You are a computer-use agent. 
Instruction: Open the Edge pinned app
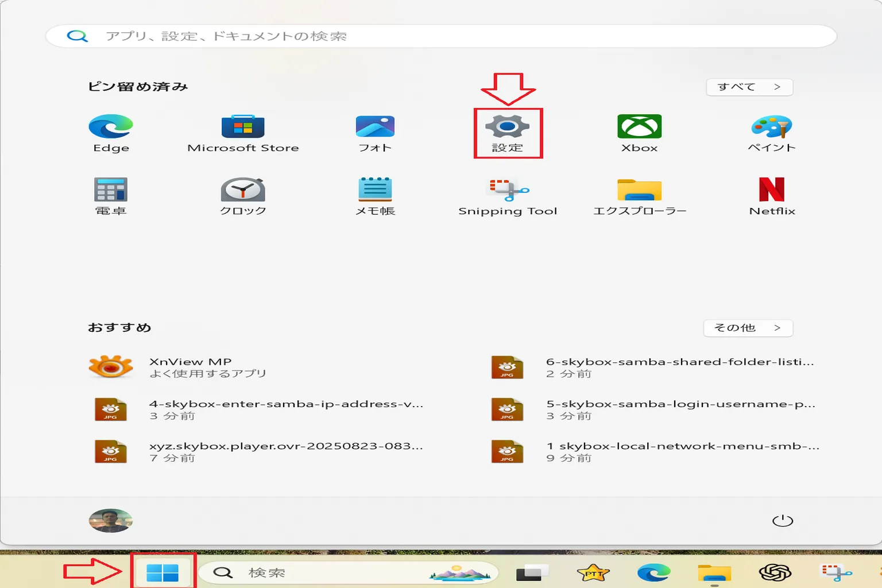coord(111,133)
